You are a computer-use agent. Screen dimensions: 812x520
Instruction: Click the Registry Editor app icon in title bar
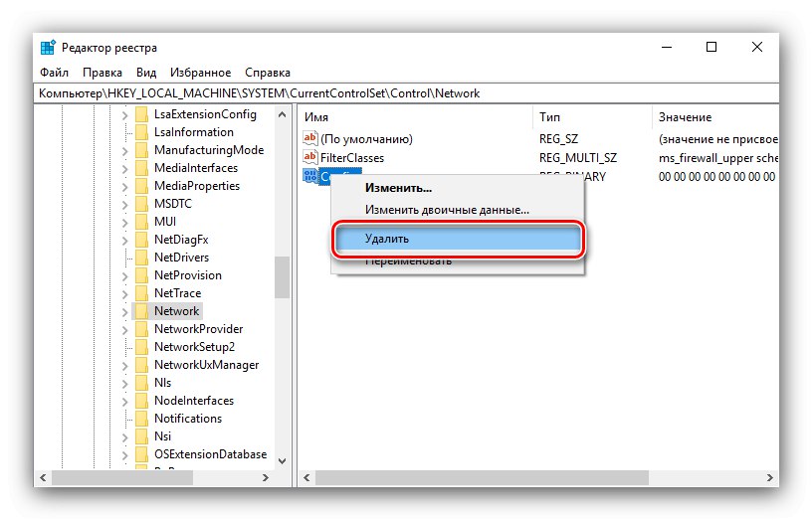coord(48,47)
